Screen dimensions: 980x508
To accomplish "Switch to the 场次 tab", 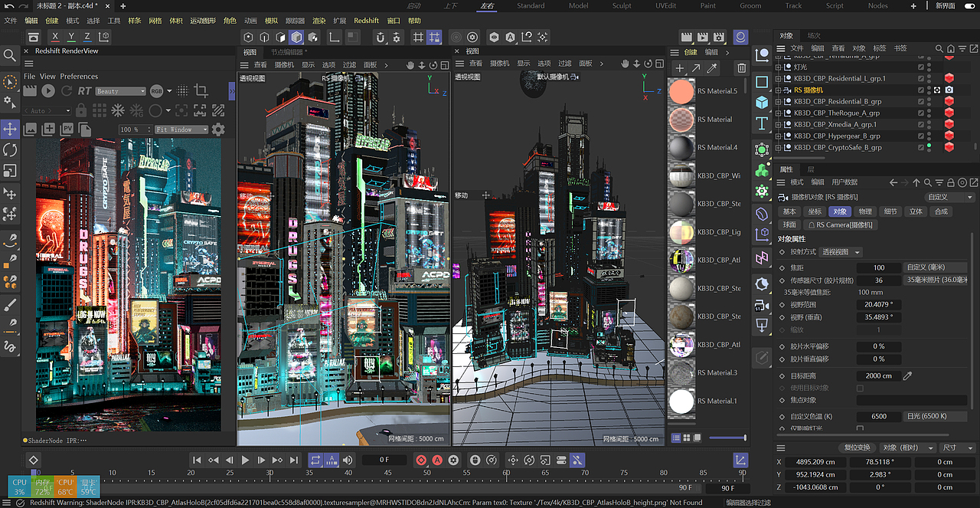I will coord(814,35).
